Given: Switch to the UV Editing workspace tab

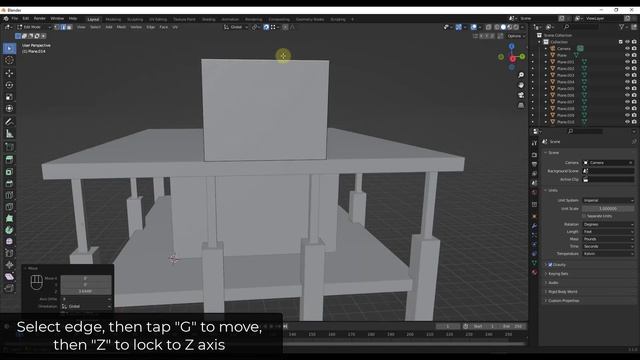Looking at the screenshot, I should coord(158,19).
